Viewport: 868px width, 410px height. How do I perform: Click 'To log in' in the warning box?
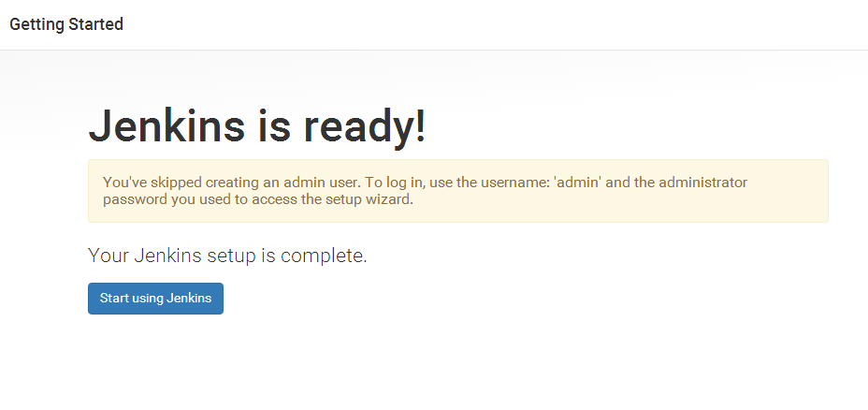coord(394,183)
